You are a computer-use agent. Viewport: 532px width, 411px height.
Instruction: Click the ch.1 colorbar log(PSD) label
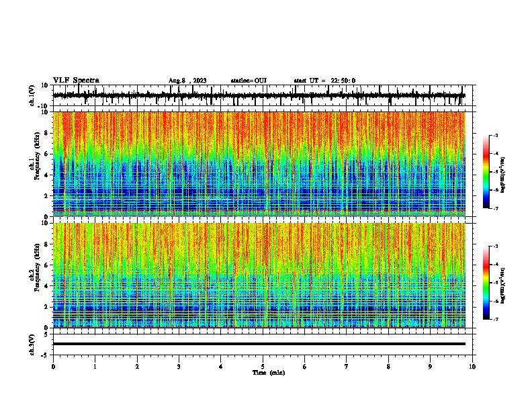pos(503,175)
